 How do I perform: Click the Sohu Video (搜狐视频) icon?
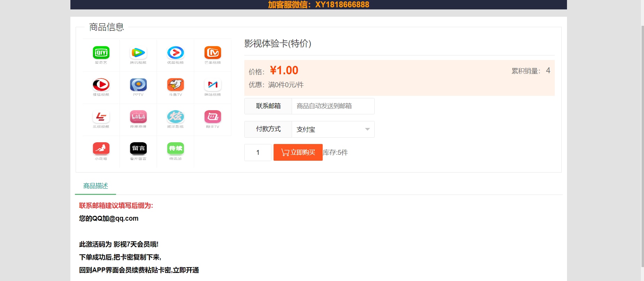[x=101, y=85]
